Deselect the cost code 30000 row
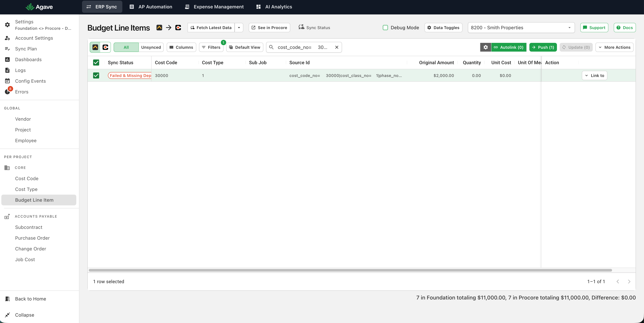The width and height of the screenshot is (644, 323). coord(96,75)
